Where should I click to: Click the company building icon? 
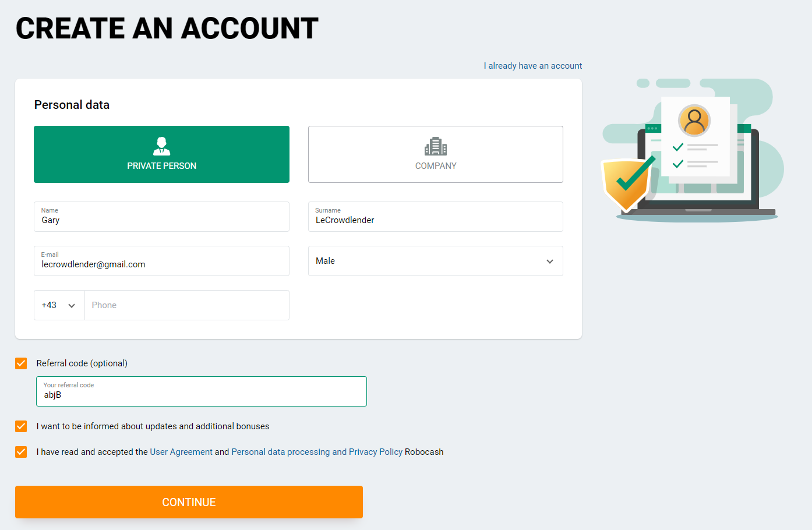click(436, 146)
